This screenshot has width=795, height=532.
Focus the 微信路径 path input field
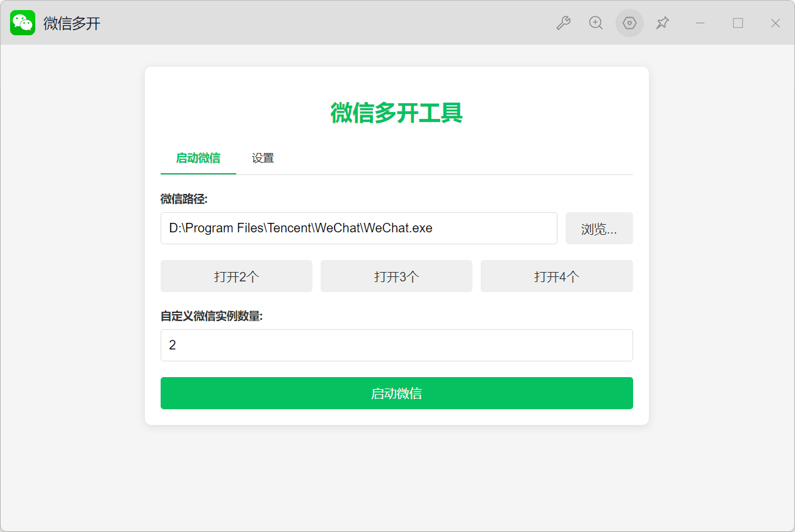point(359,229)
